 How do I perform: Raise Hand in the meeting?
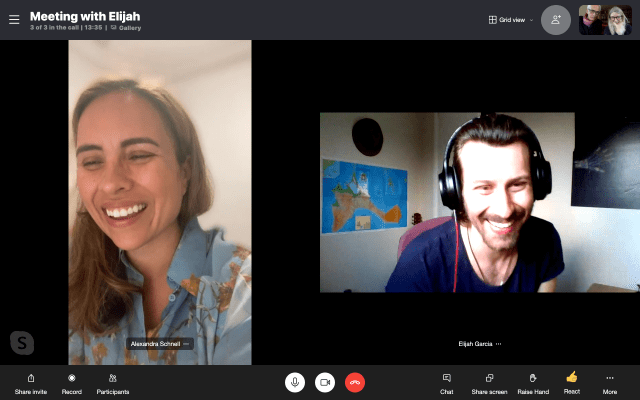point(533,378)
